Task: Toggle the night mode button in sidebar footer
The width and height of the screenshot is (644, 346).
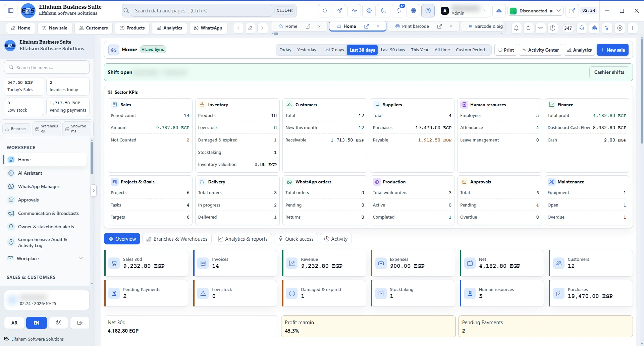Action: click(58, 323)
